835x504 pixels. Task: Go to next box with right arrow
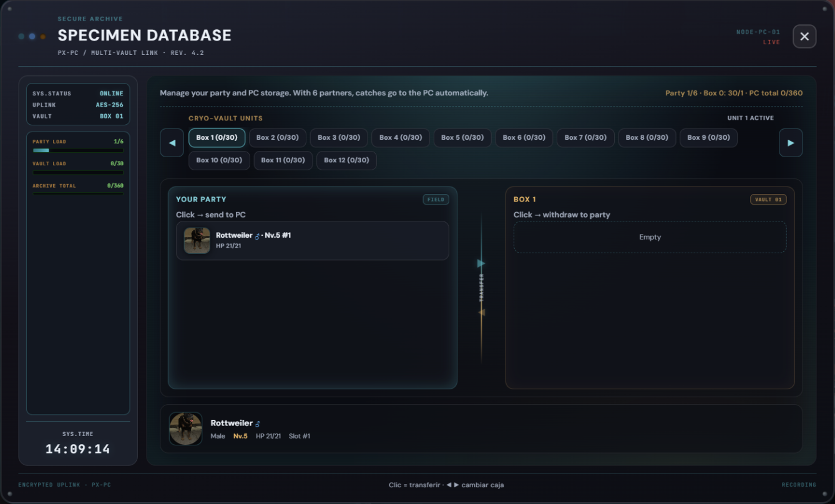tap(791, 143)
